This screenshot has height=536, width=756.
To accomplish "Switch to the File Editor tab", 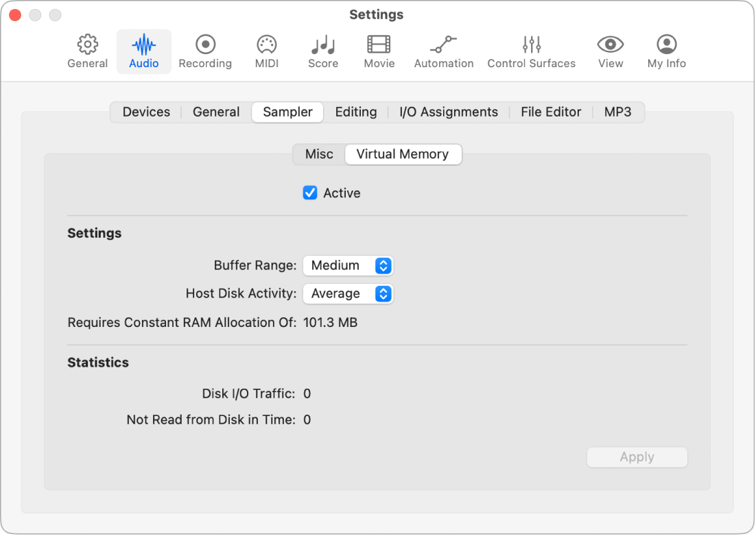I will click(551, 112).
